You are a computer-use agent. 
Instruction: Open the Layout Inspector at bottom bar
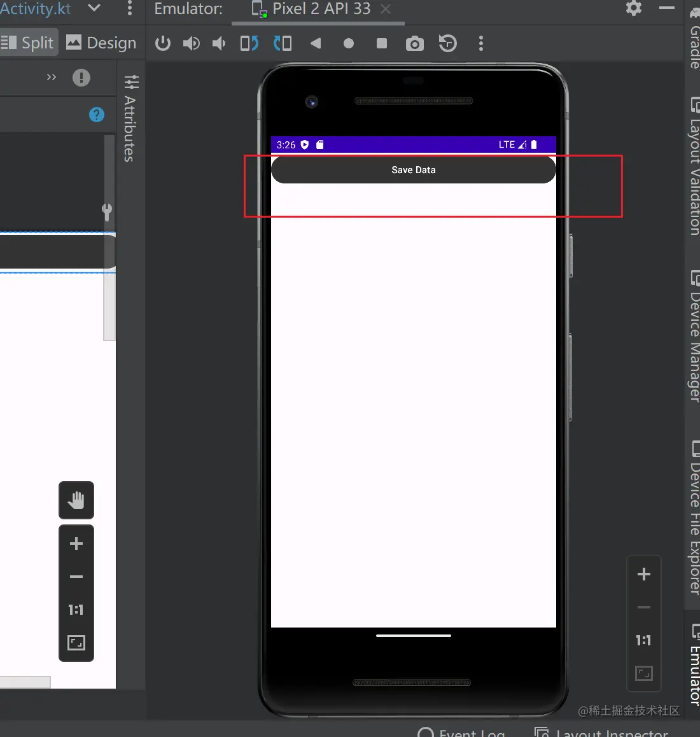click(x=602, y=733)
